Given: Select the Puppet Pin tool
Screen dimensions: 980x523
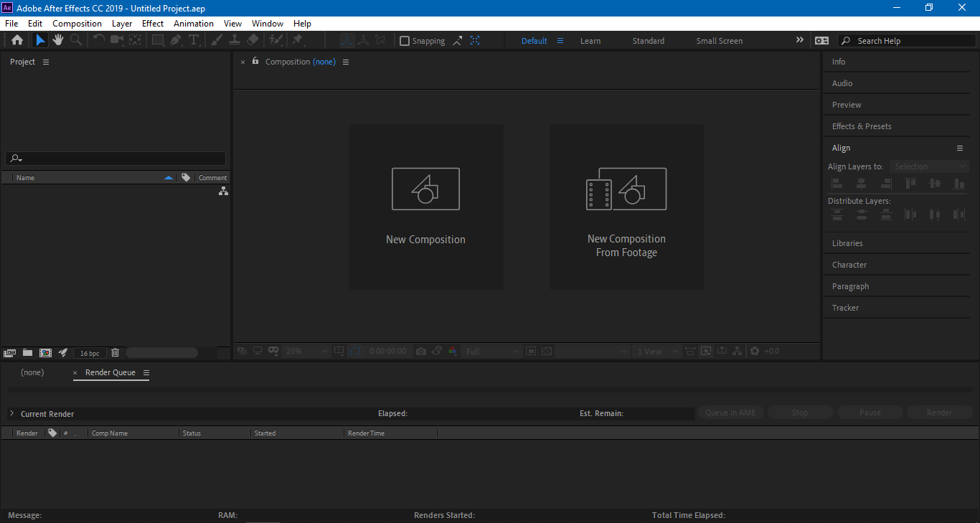Looking at the screenshot, I should pyautogui.click(x=297, y=40).
